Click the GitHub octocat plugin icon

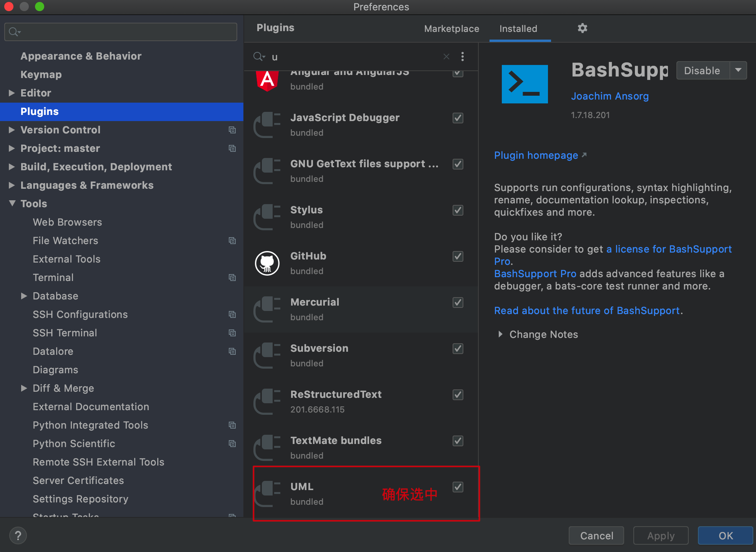coord(267,263)
